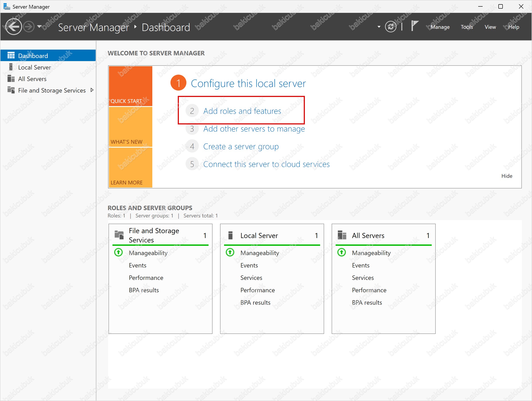Click the Add roles and features link
The height and width of the screenshot is (401, 532).
pos(242,111)
